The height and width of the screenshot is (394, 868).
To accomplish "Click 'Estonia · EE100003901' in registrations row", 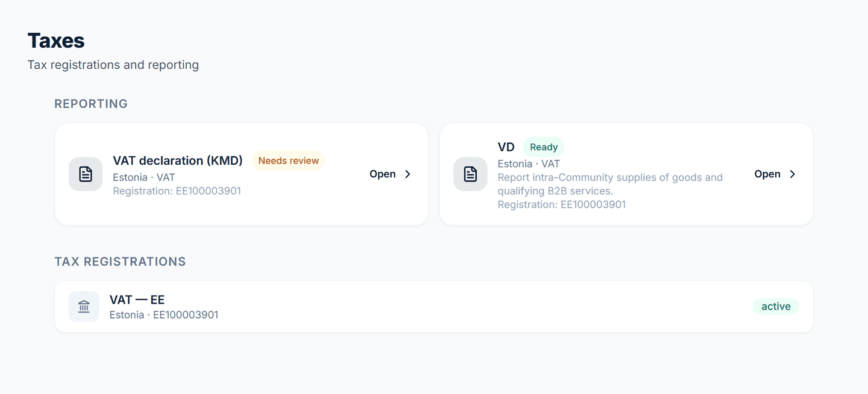I will (x=164, y=315).
